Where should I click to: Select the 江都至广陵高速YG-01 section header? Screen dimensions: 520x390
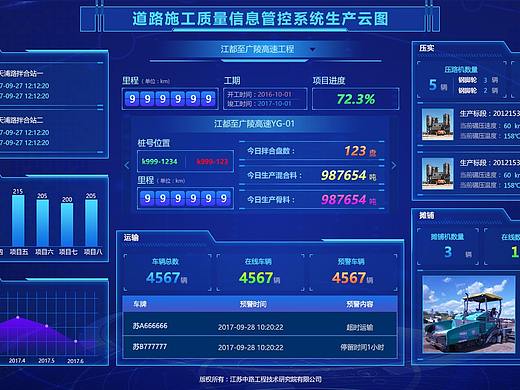pos(254,124)
